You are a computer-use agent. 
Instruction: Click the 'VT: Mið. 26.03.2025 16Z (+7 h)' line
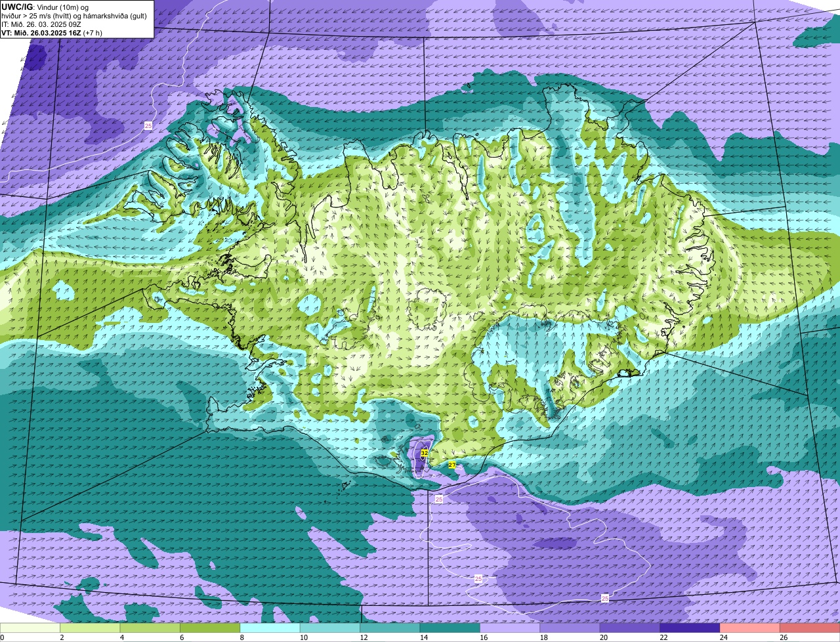[x=52, y=32]
